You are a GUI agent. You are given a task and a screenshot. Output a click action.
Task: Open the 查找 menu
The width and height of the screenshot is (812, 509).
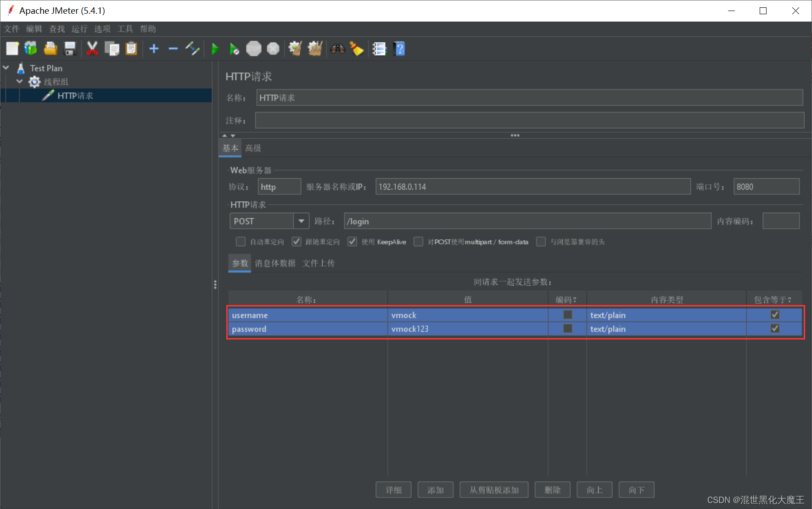click(57, 29)
